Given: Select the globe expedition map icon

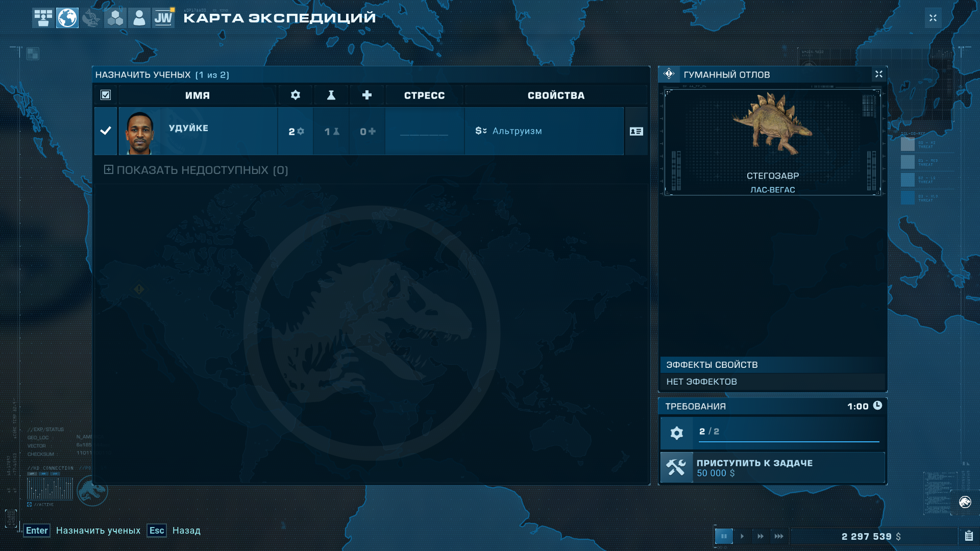Looking at the screenshot, I should tap(67, 18).
